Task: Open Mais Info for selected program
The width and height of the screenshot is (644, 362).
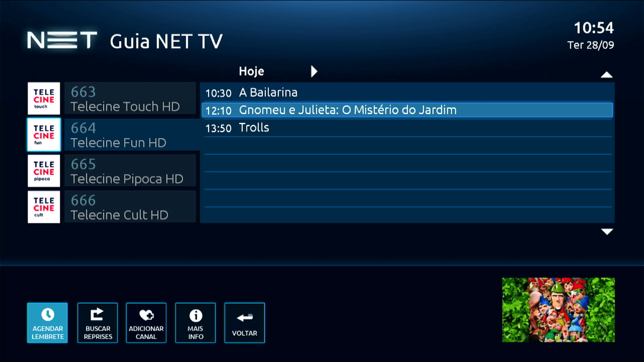Action: [195, 322]
